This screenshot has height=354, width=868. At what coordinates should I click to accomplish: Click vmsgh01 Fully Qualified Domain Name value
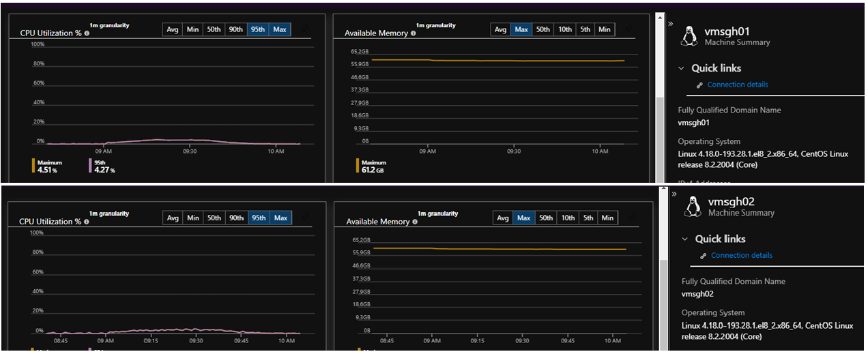[694, 123]
